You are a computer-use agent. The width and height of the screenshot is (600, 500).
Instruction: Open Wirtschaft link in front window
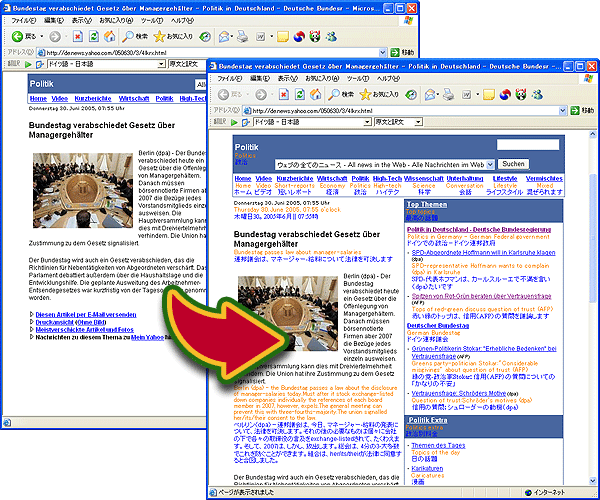(x=332, y=179)
